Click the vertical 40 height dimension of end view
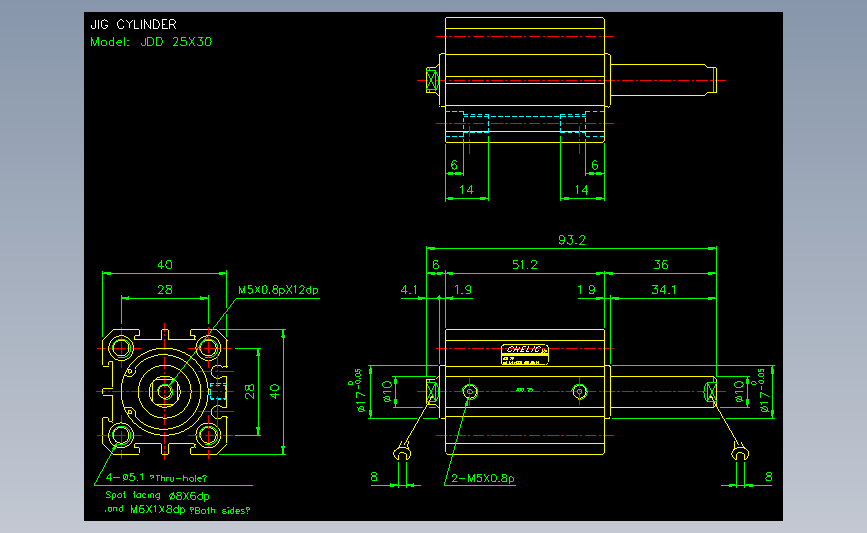This screenshot has width=867, height=533. (x=275, y=391)
